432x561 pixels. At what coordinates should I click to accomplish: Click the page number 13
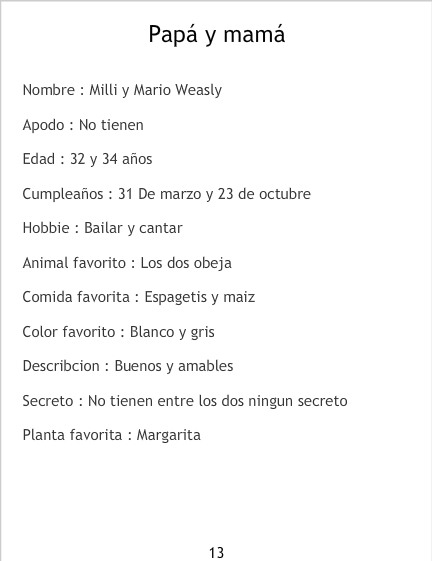(x=217, y=553)
